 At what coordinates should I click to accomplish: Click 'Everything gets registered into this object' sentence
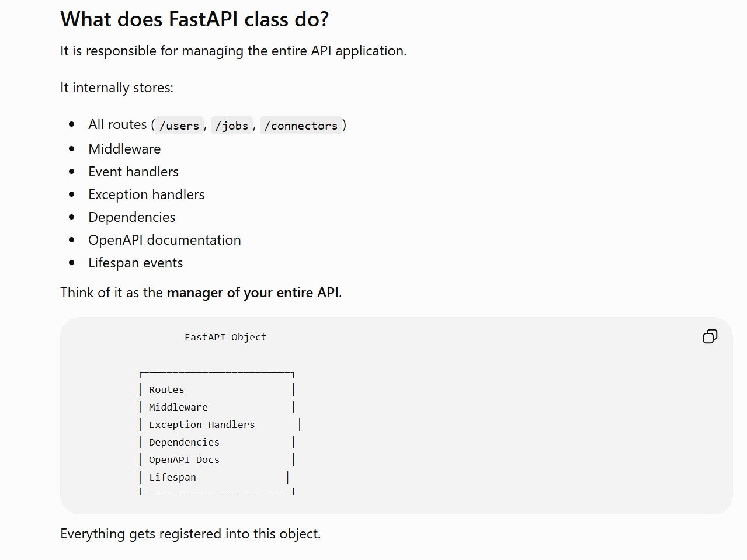coord(190,534)
